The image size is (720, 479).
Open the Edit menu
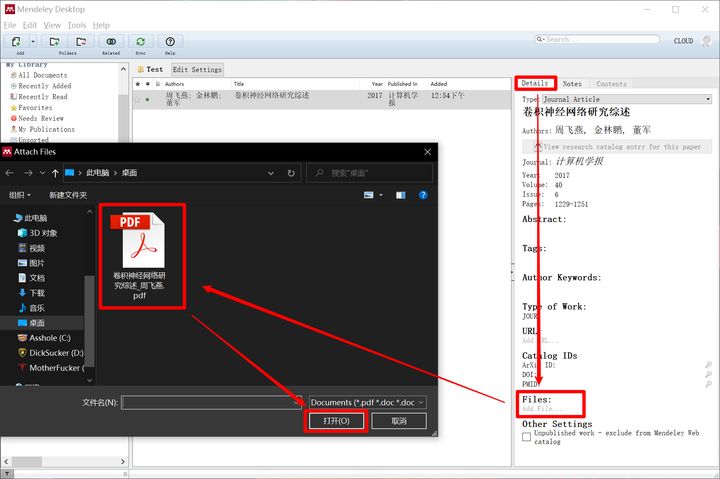(x=30, y=25)
